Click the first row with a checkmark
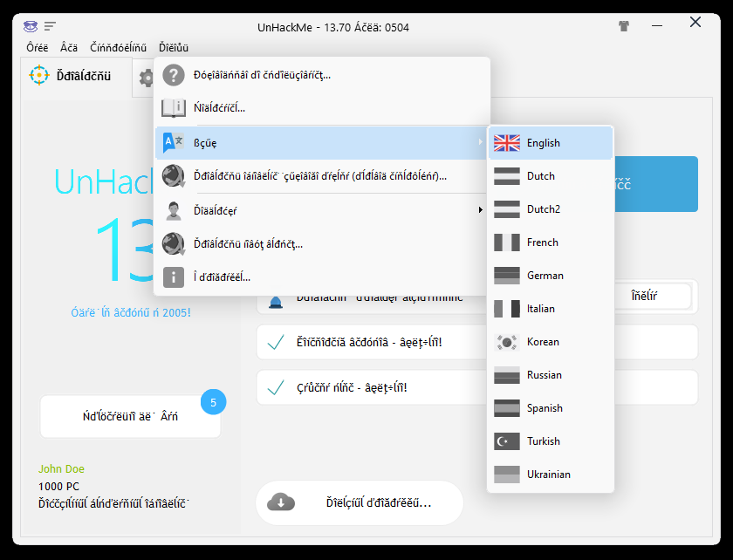The image size is (733, 560). [372, 343]
